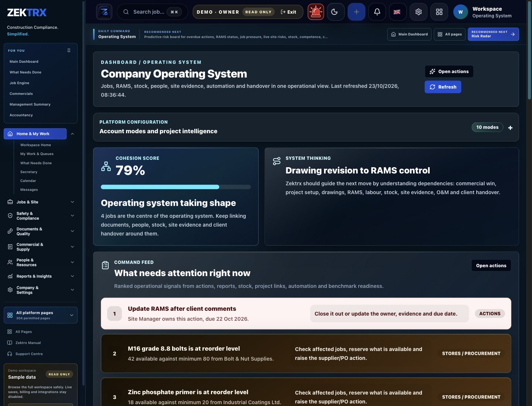Viewport: 532px width, 406px height.
Task: Click the cohesion score progress bar
Action: [176, 187]
